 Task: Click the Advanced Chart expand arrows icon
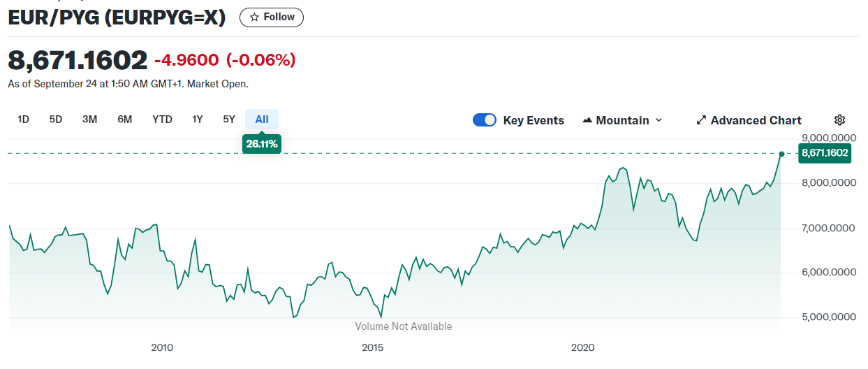tap(701, 120)
